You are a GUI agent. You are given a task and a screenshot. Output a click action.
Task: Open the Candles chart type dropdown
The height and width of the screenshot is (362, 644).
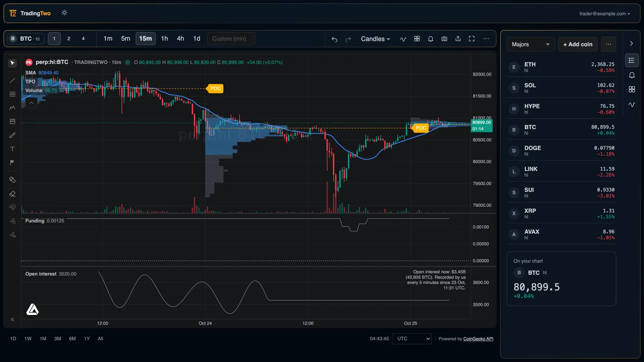coord(375,39)
